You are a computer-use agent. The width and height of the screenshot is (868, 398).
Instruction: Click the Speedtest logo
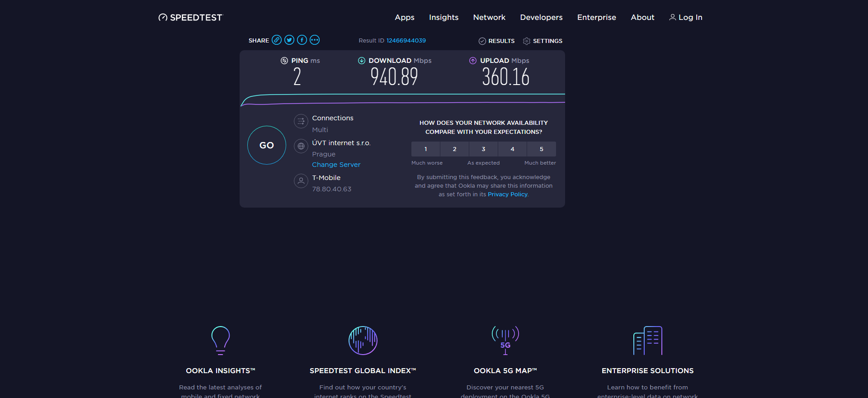(x=191, y=18)
